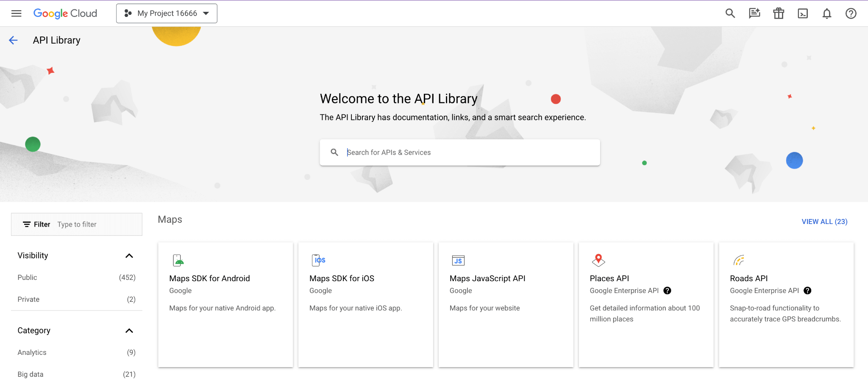The width and height of the screenshot is (868, 390).
Task: Click the magnifier icon inside the API search box
Action: [334, 152]
